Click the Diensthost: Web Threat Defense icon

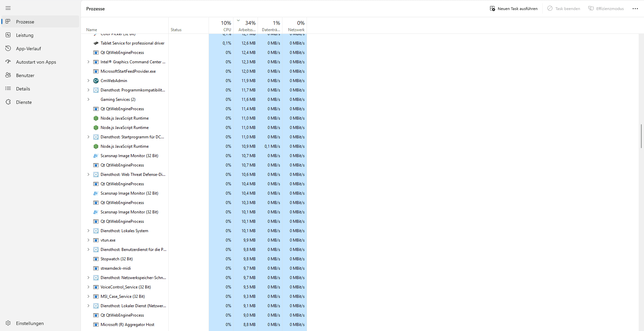[96, 175]
